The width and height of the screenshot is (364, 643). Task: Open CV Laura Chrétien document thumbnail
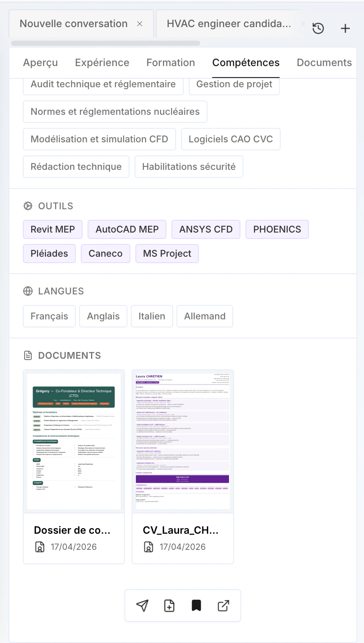(x=183, y=441)
